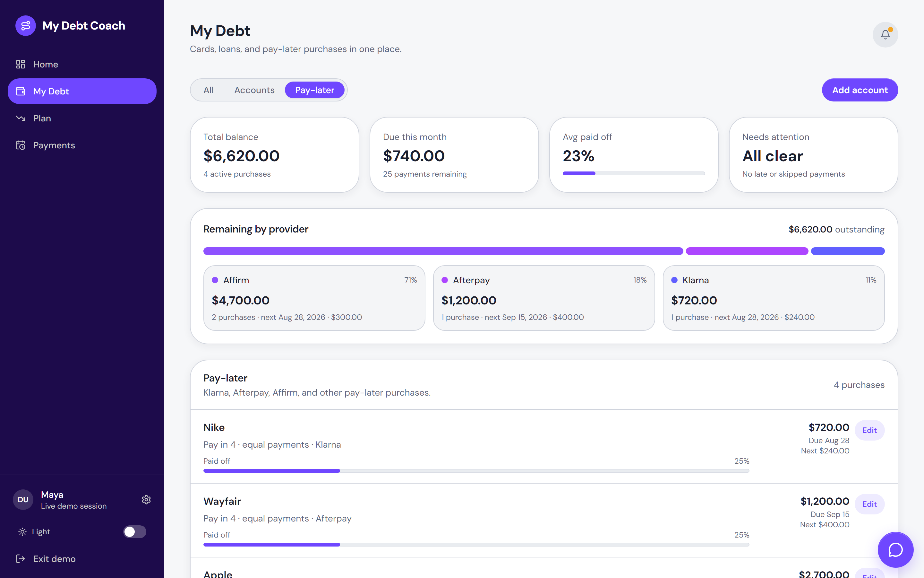
Task: Click the Afterpay segment of provider bar
Action: (x=747, y=251)
